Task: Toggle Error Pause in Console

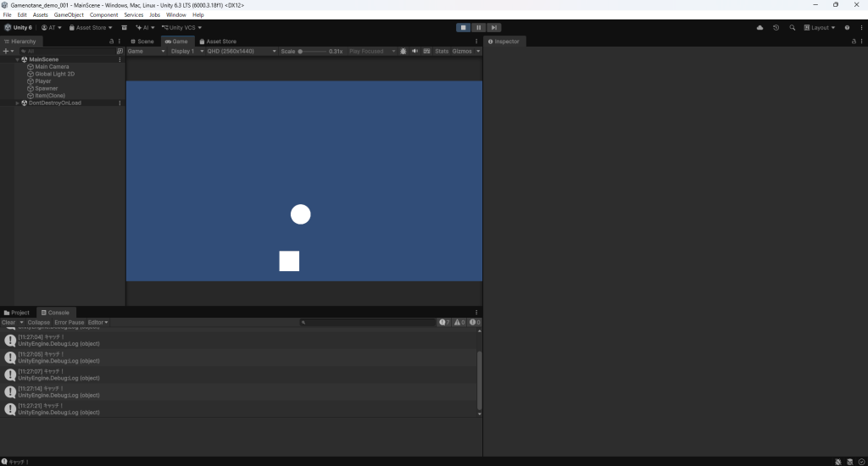Action: click(x=70, y=322)
